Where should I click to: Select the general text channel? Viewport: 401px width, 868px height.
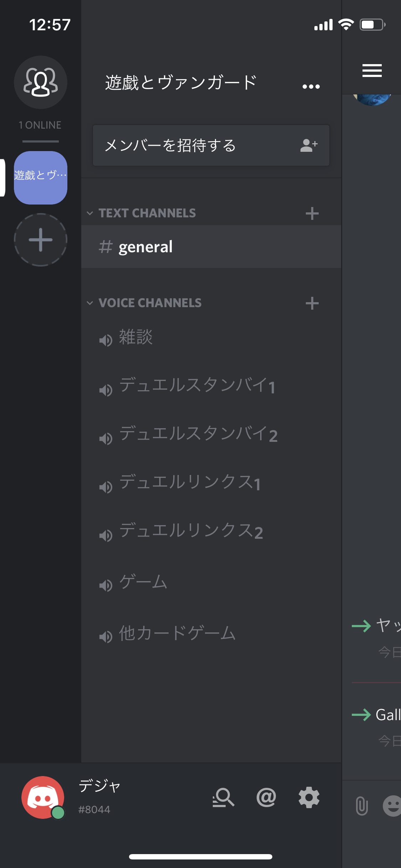[211, 247]
